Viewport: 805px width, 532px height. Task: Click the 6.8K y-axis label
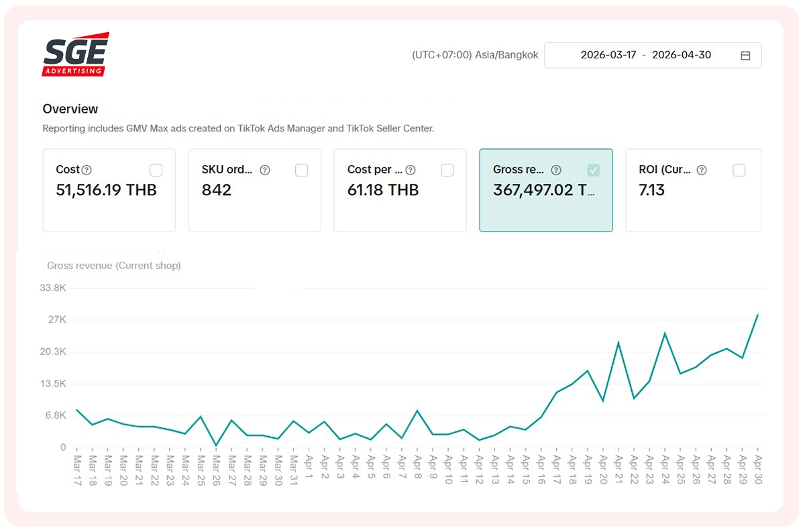tap(56, 416)
